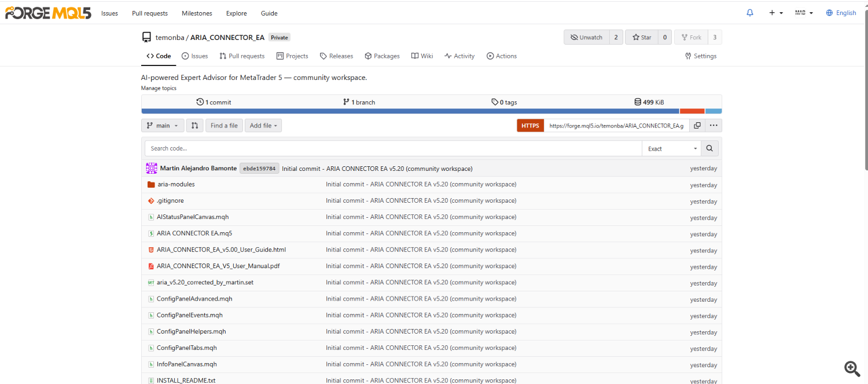
Task: View the forks count of 3
Action: [715, 37]
